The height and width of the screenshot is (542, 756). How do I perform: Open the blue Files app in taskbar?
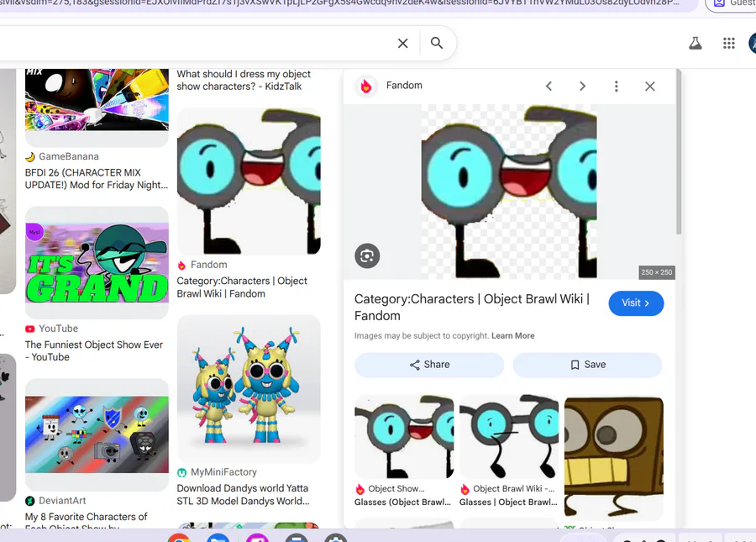click(218, 538)
